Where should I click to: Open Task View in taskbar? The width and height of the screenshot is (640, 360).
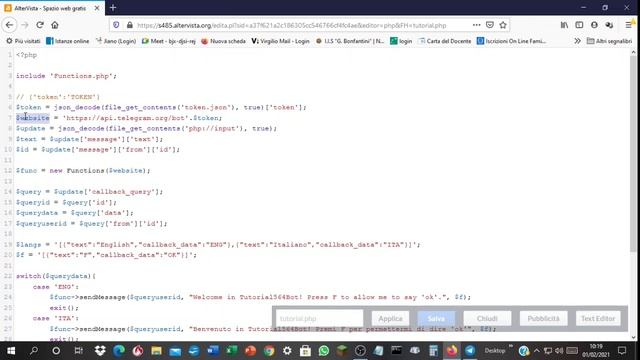[78, 351]
